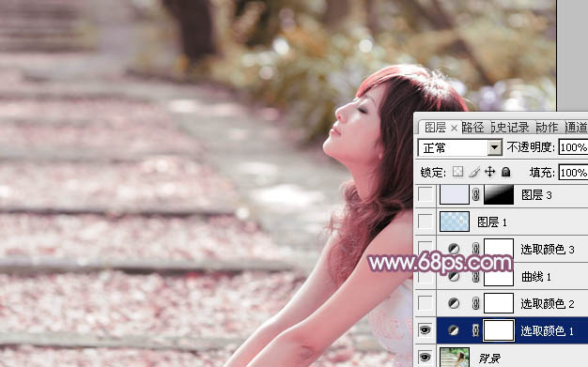Viewport: 588px width, 367px height.
Task: Click mask link icon on 选取颜色 1
Action: coord(476,330)
